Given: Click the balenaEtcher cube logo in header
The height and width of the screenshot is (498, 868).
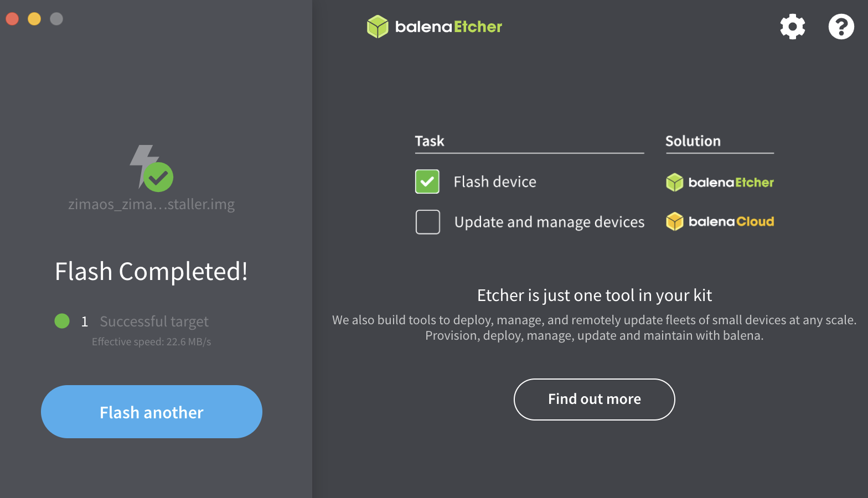Looking at the screenshot, I should point(378,27).
